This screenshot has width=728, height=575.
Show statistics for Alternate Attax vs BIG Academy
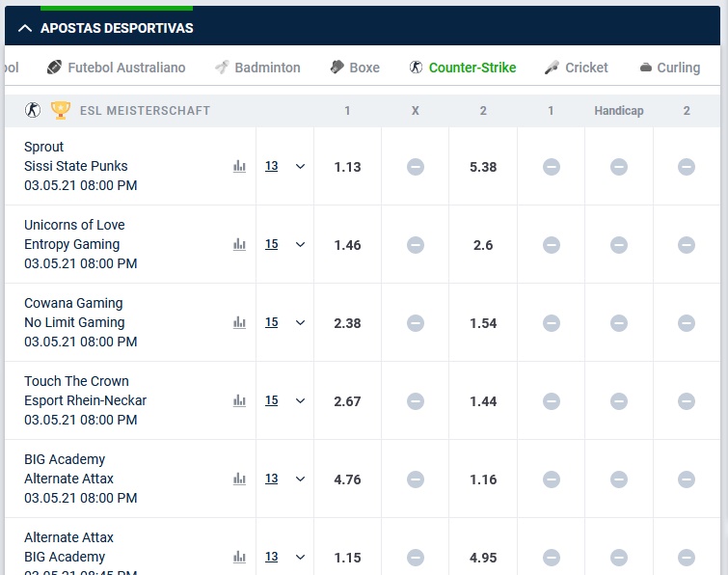point(239,557)
